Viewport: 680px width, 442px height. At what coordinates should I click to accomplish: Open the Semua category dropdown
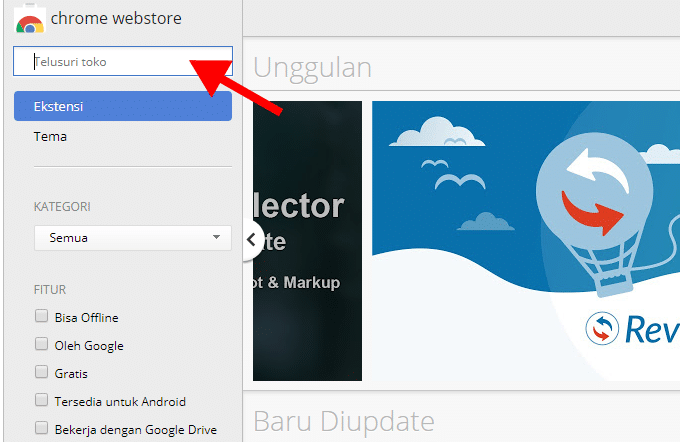pos(133,238)
